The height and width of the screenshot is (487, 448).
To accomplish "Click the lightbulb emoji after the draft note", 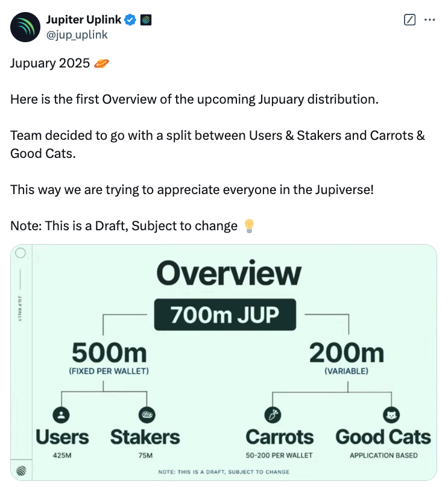I will tap(248, 226).
